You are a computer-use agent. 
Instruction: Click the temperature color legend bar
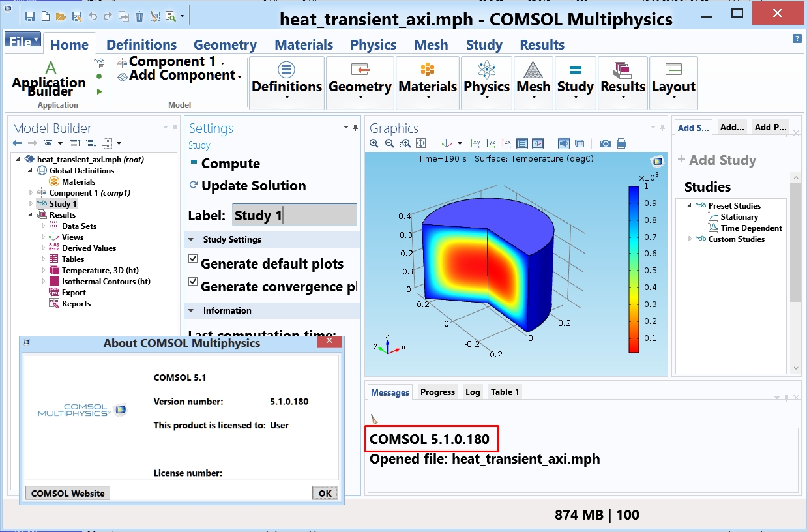[x=634, y=269]
